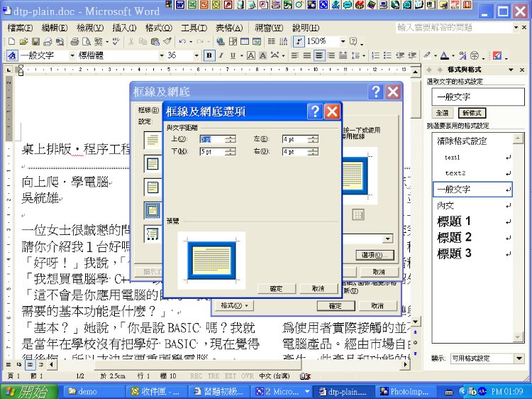Open the Styles and Formatting AA icon

tap(12, 55)
